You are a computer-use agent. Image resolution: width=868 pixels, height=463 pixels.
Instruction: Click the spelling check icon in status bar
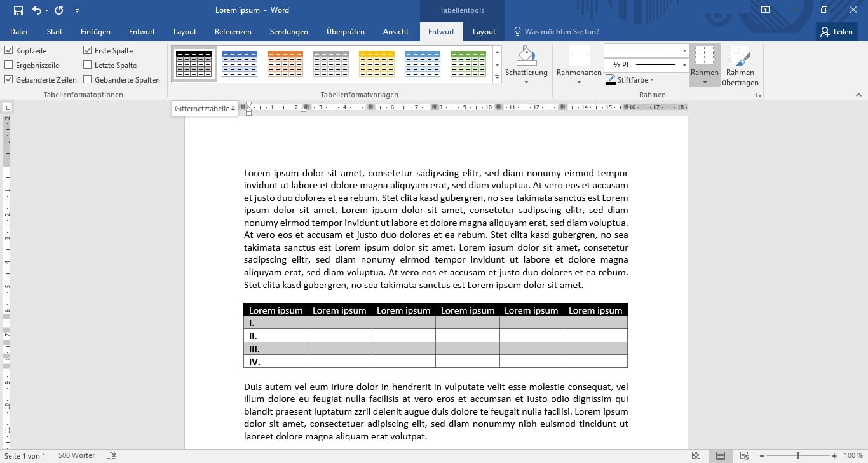(x=111, y=455)
